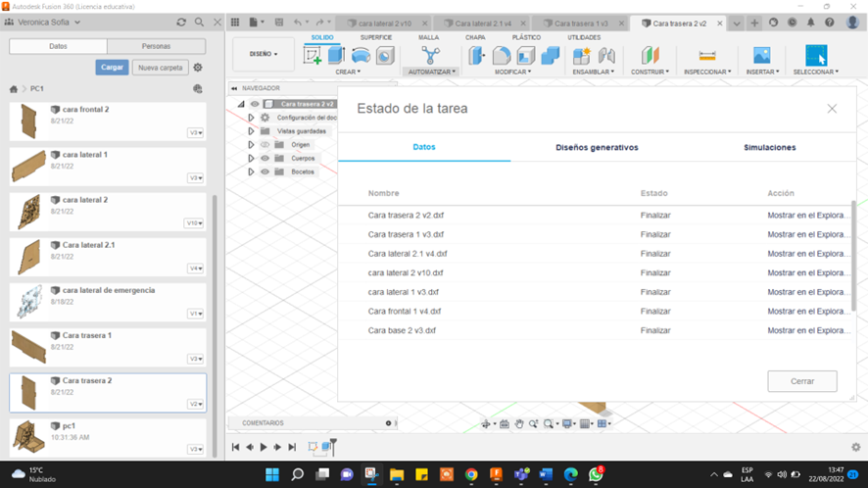Open the help question mark icon
The width and height of the screenshot is (868, 488).
pyautogui.click(x=829, y=23)
